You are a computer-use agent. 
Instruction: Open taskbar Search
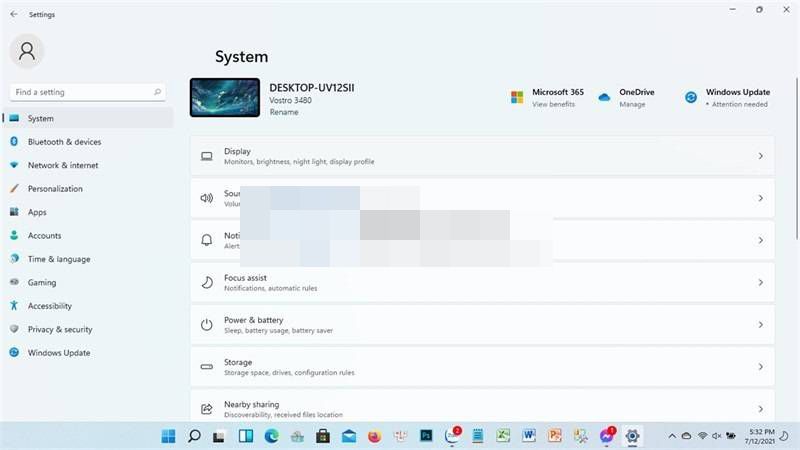coord(194,436)
